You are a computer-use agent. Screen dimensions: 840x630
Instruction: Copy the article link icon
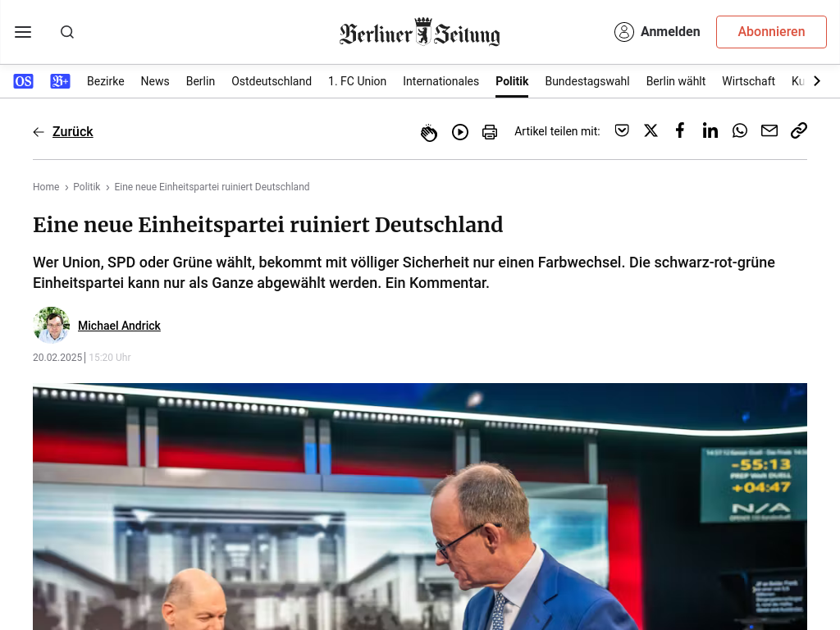tap(799, 130)
